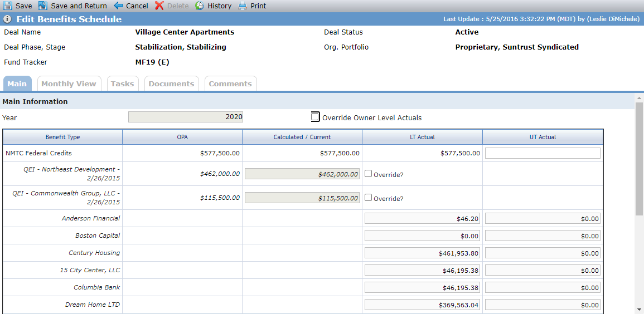The height and width of the screenshot is (314, 644).
Task: Open the Monthly View tab
Action: 69,84
